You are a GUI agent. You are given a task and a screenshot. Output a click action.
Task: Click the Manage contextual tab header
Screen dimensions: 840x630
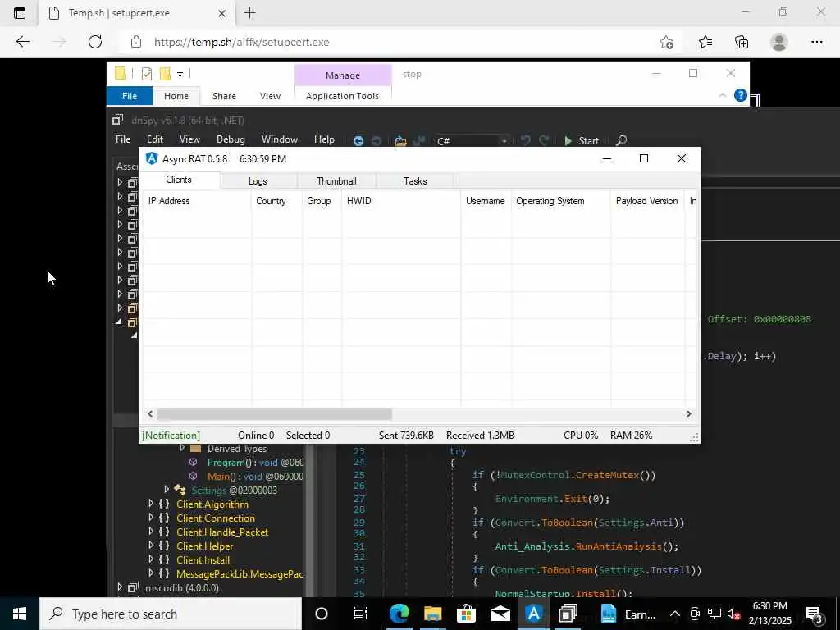point(343,75)
